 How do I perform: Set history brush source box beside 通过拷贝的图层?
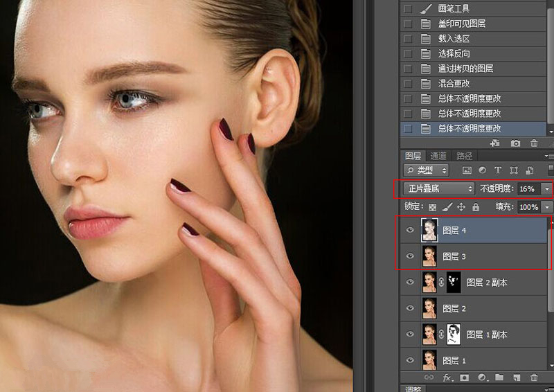(x=408, y=69)
